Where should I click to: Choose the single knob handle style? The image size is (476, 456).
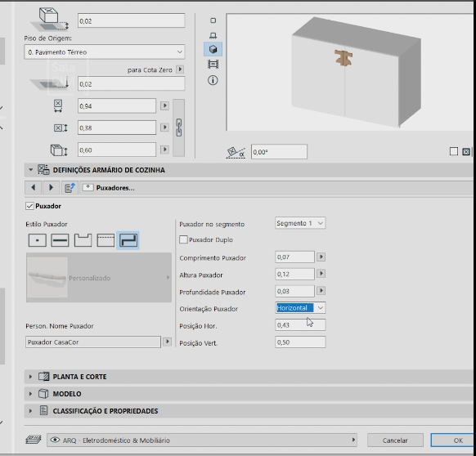coord(38,240)
